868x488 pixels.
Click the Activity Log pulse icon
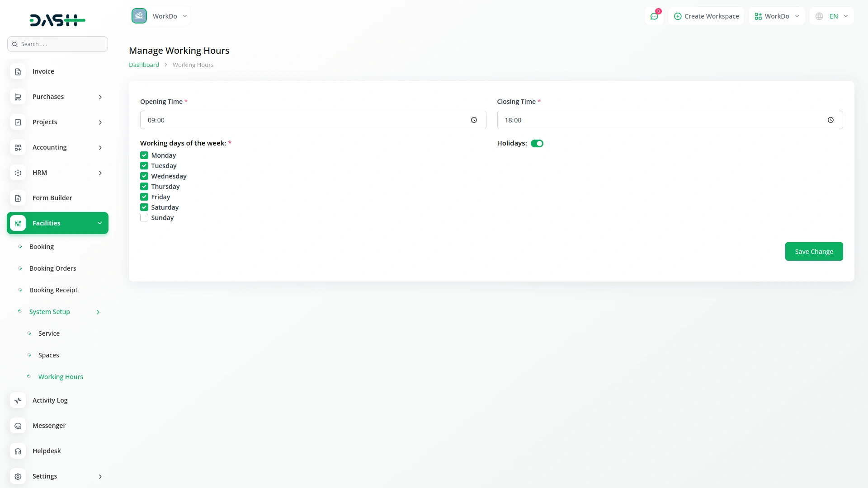coord(18,400)
